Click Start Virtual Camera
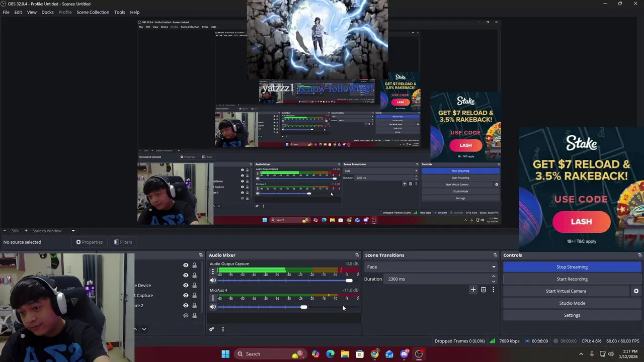644x362 pixels. (566, 291)
